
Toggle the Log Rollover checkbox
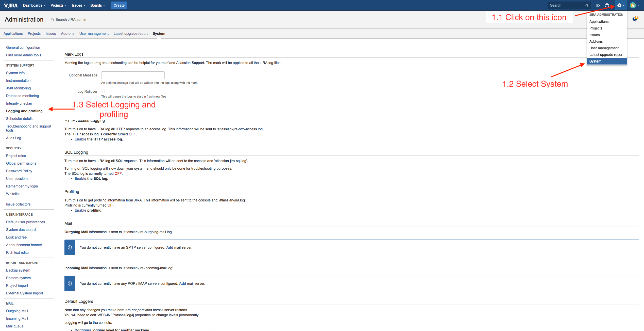click(104, 90)
